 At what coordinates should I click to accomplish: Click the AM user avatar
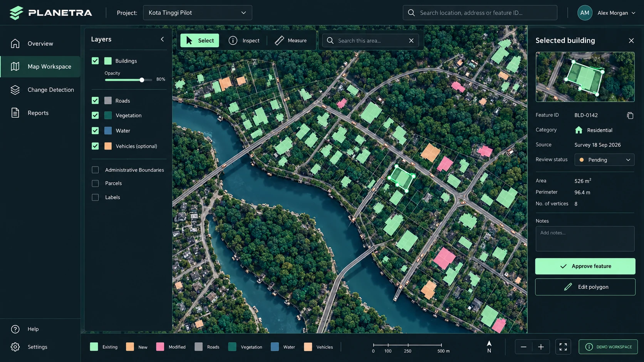(585, 13)
